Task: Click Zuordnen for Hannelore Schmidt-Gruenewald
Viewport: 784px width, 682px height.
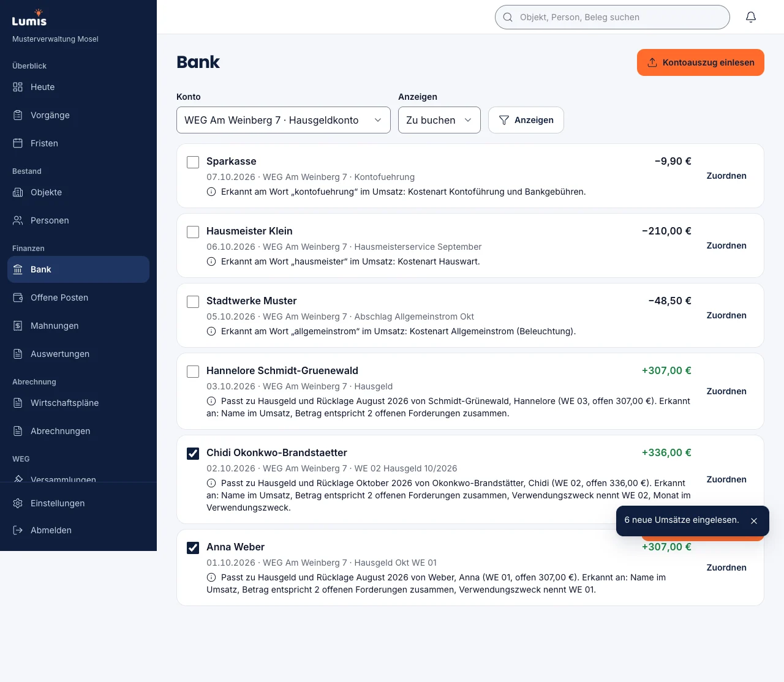Action: point(726,391)
